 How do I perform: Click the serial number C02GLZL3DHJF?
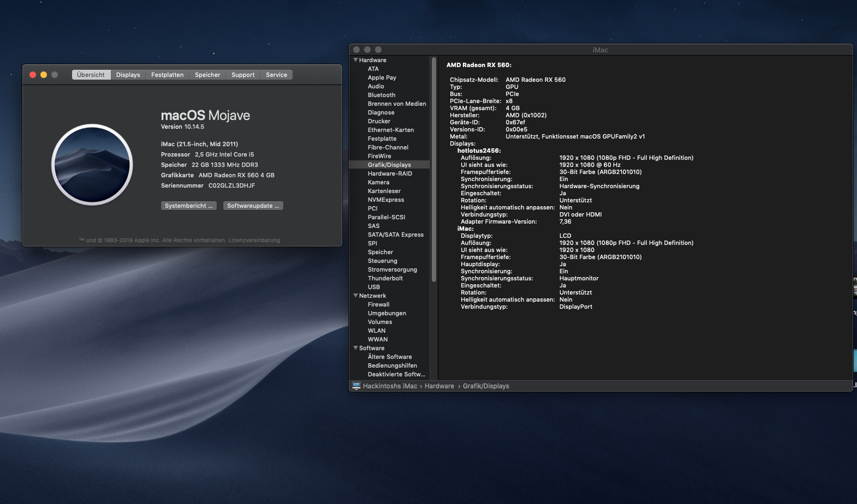click(x=232, y=185)
